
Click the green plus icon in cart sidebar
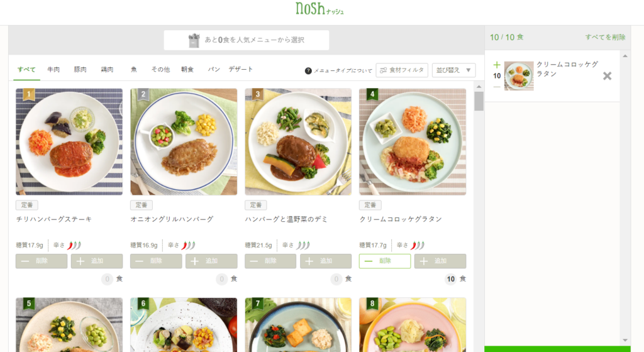497,65
